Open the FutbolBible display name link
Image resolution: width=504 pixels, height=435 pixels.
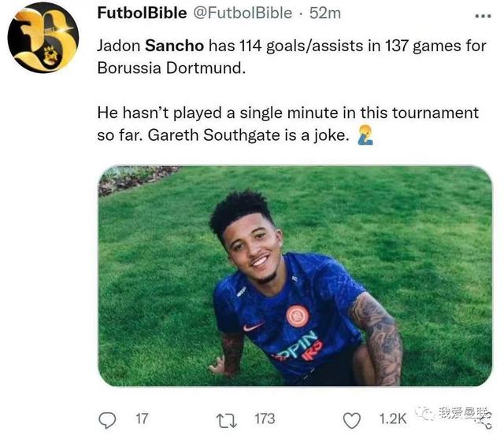tap(142, 13)
